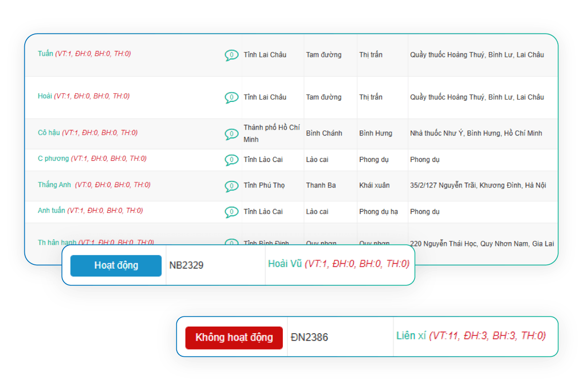Open the comment bubble for C phương
Screen dimensions: 582x392
(231, 160)
